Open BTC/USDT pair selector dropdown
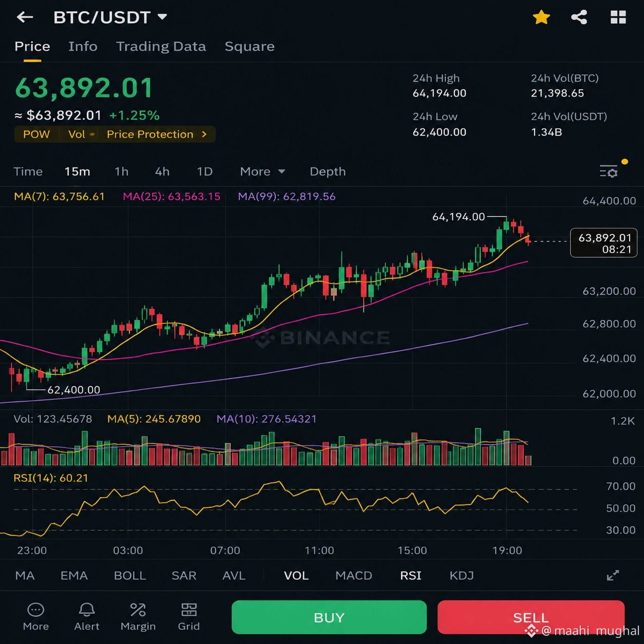Viewport: 644px width, 644px height. 110,17
